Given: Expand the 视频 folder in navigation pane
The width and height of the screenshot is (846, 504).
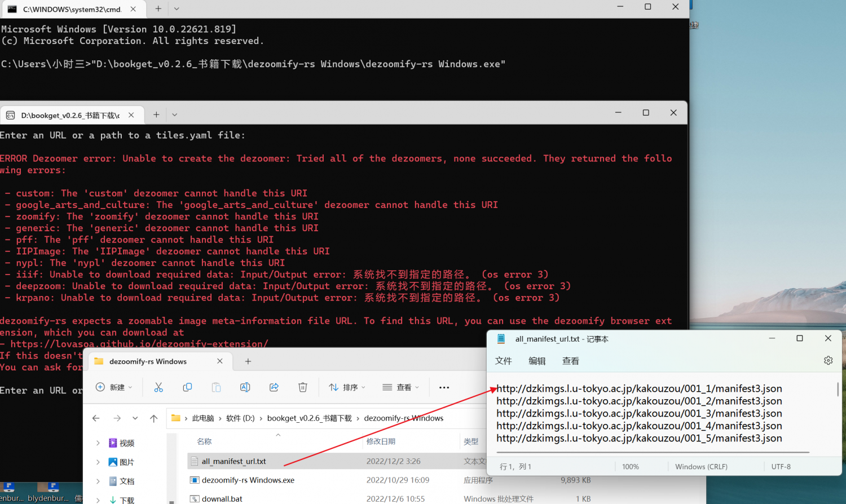Looking at the screenshot, I should coord(98,443).
